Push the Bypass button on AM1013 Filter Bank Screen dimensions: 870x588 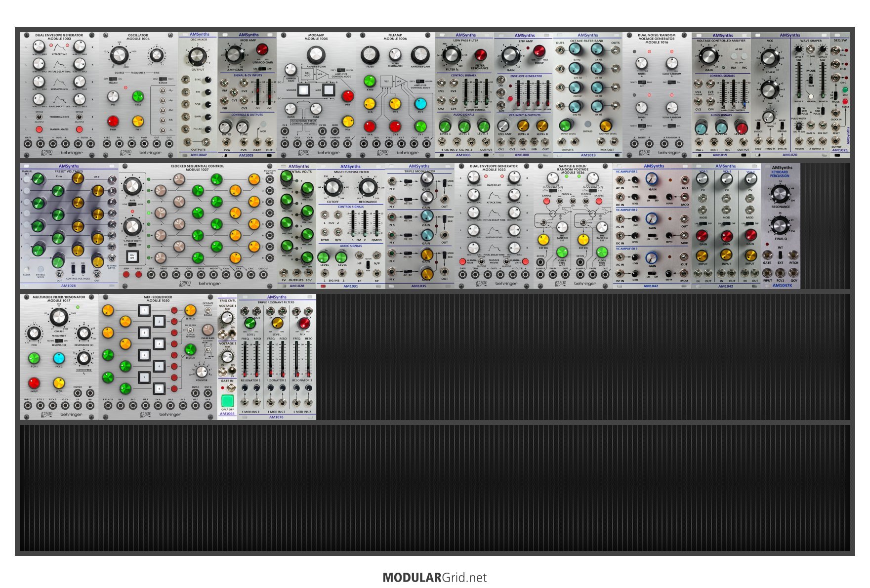(587, 124)
